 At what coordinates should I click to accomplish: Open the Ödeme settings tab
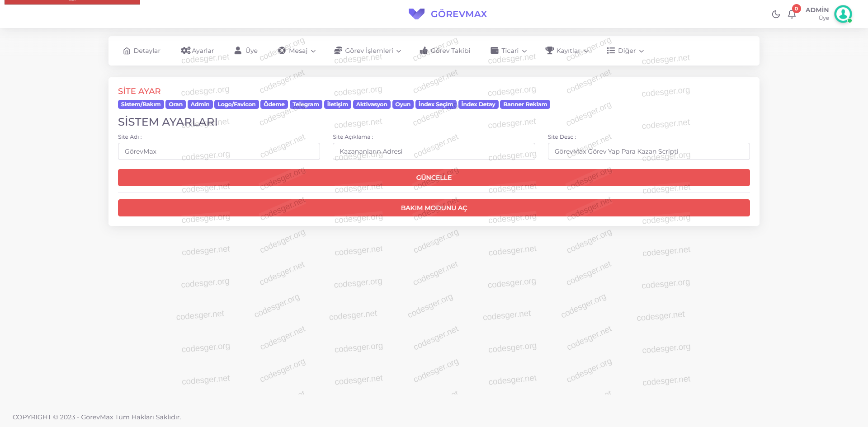(x=274, y=104)
